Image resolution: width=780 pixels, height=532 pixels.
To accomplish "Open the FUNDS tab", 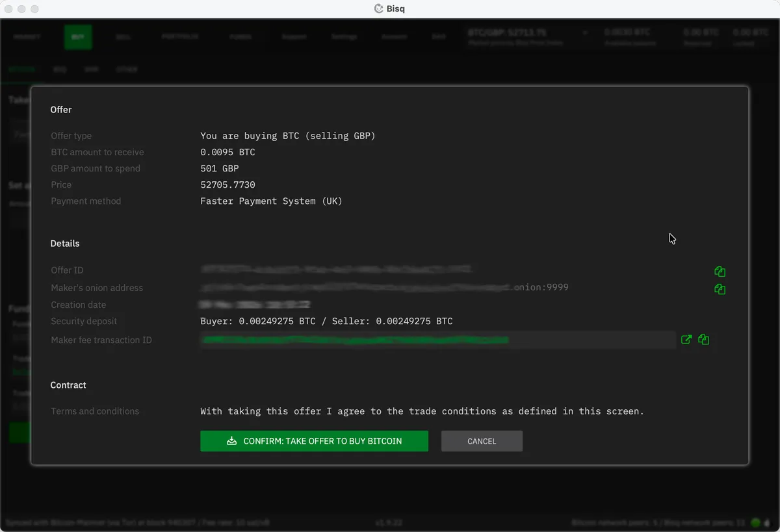I will (240, 36).
